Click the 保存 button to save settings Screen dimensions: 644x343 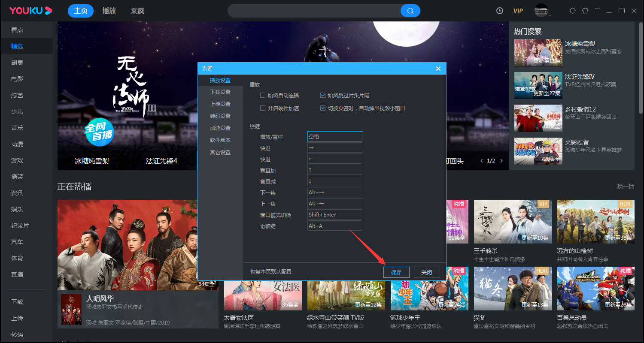coord(396,272)
